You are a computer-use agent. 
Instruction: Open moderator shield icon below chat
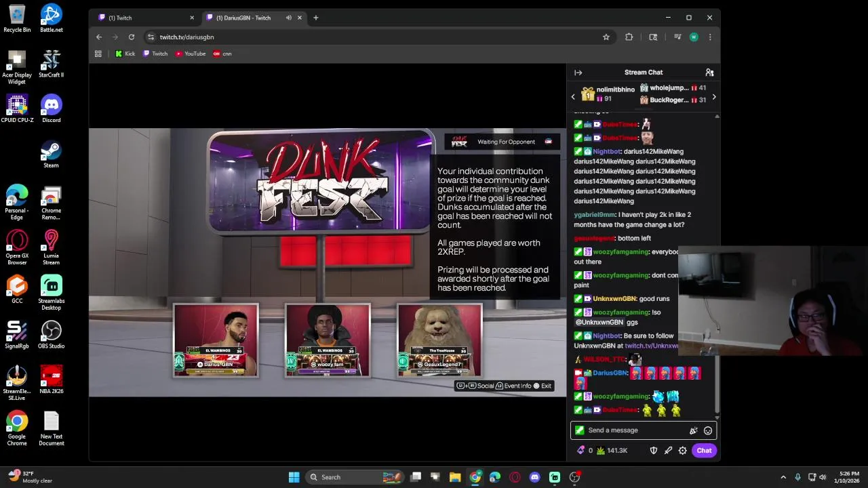point(654,451)
